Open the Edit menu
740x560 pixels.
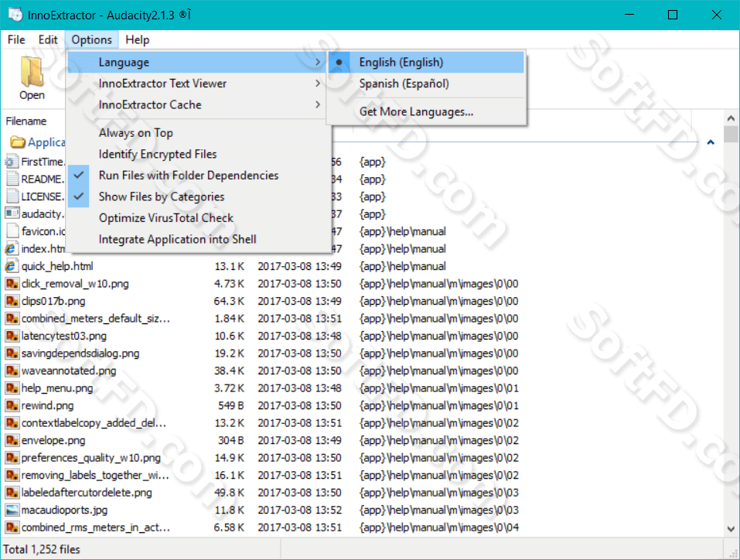coord(48,39)
